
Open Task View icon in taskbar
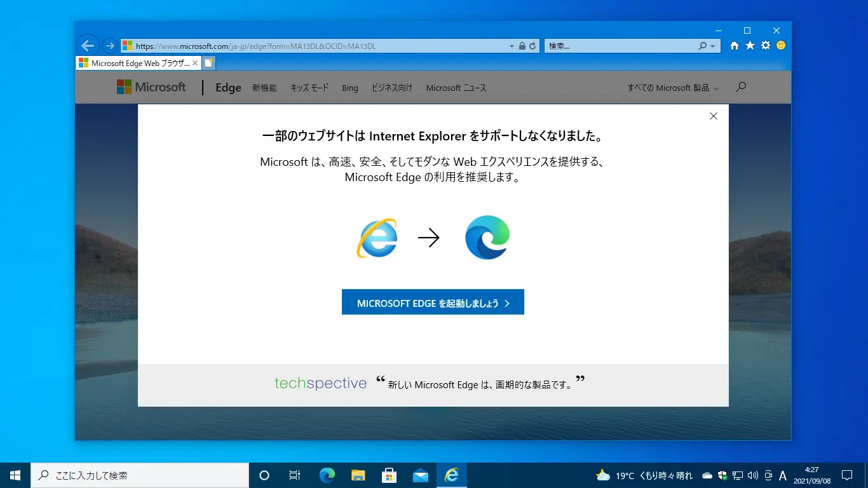(295, 475)
